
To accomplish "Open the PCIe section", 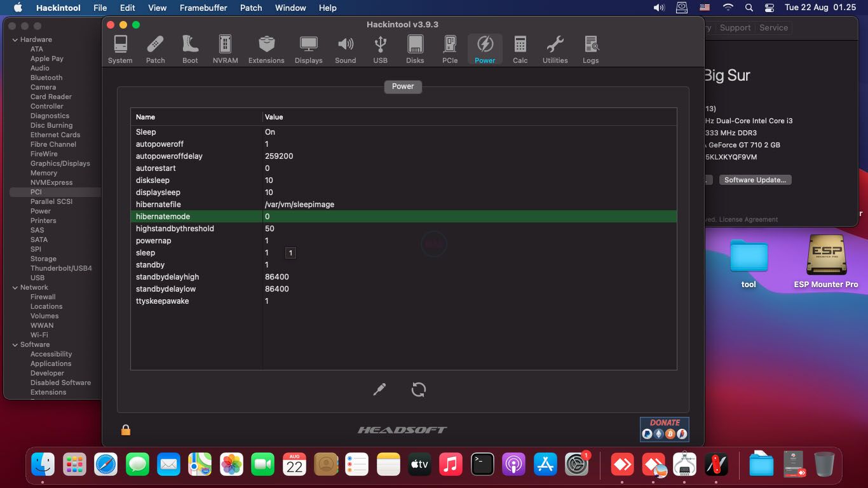I will [450, 50].
